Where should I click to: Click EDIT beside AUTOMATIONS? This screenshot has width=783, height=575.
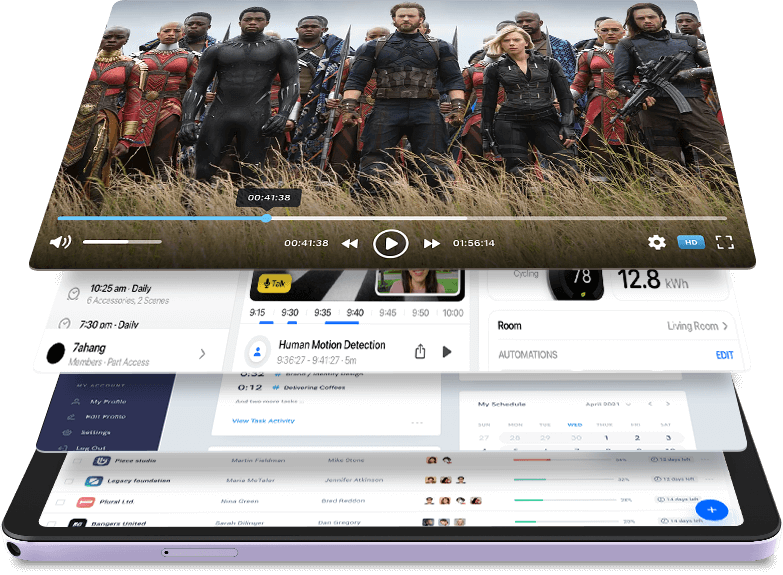[725, 355]
